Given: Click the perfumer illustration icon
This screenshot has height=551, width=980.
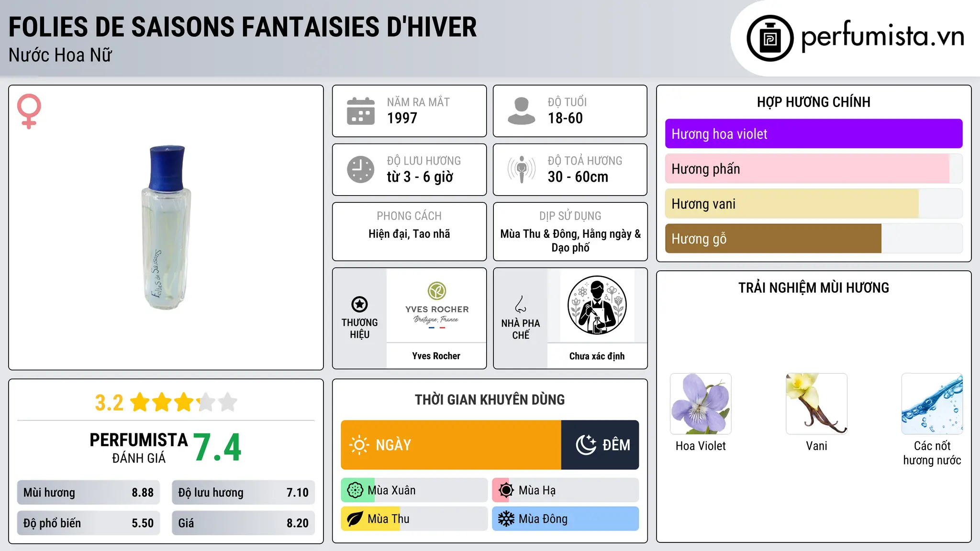Looking at the screenshot, I should coord(597,305).
